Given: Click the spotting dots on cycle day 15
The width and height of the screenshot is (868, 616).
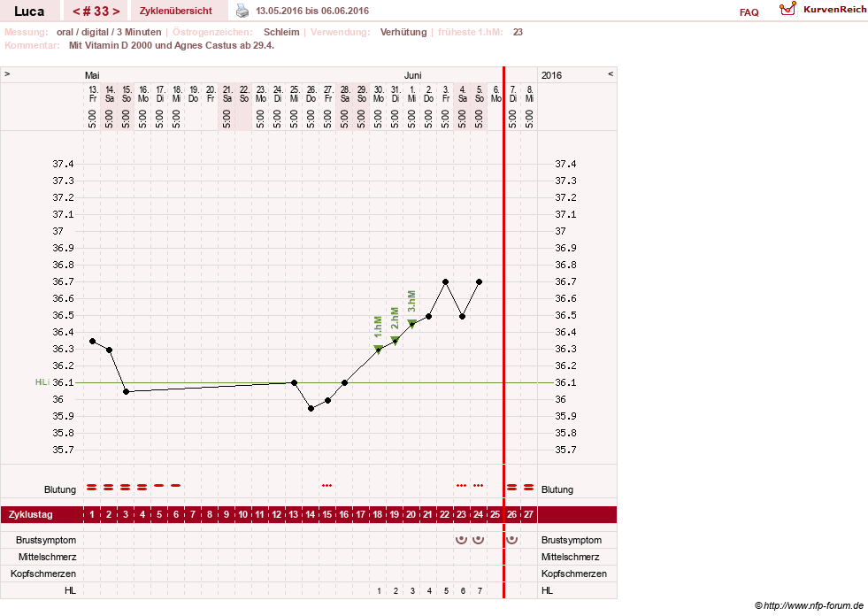Looking at the screenshot, I should (x=327, y=485).
